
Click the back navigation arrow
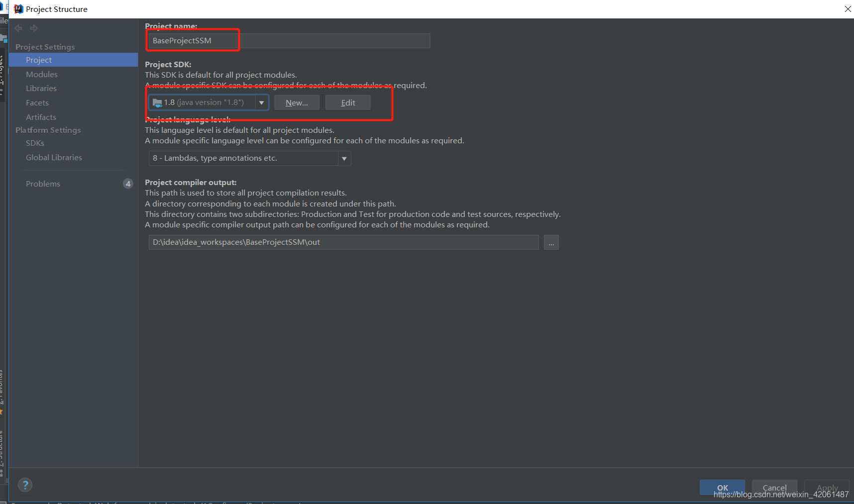click(18, 28)
